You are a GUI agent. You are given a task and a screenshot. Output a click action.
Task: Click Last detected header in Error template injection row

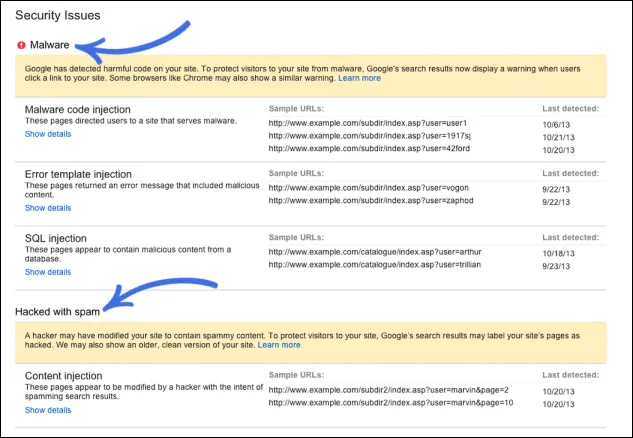tap(571, 173)
